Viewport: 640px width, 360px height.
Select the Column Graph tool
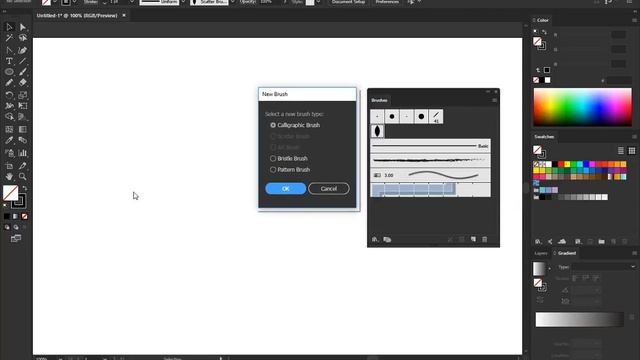[22, 153]
